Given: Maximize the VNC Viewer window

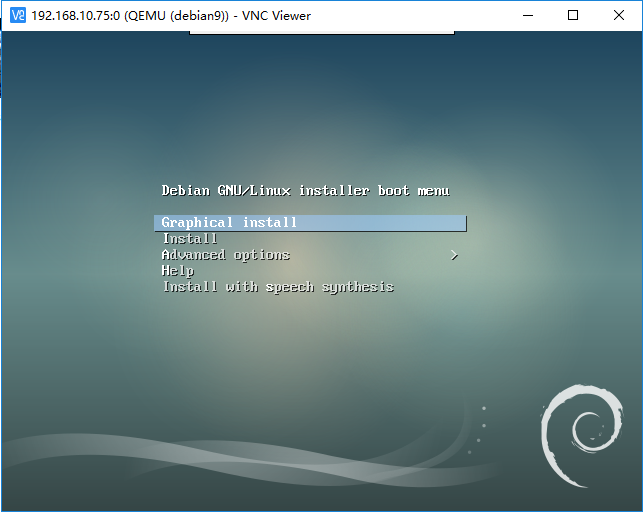Looking at the screenshot, I should click(573, 15).
